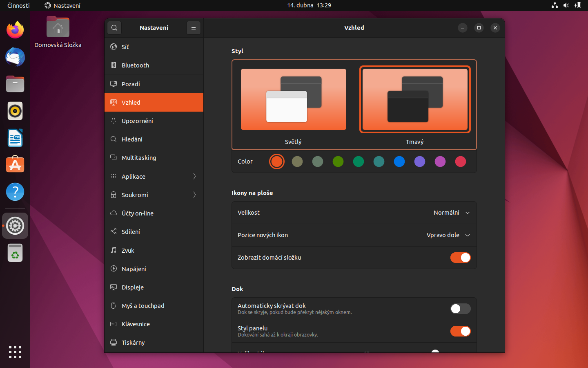This screenshot has height=368, width=588.
Task: Open the hamburger menu in Nastavení sidebar
Action: pos(193,27)
